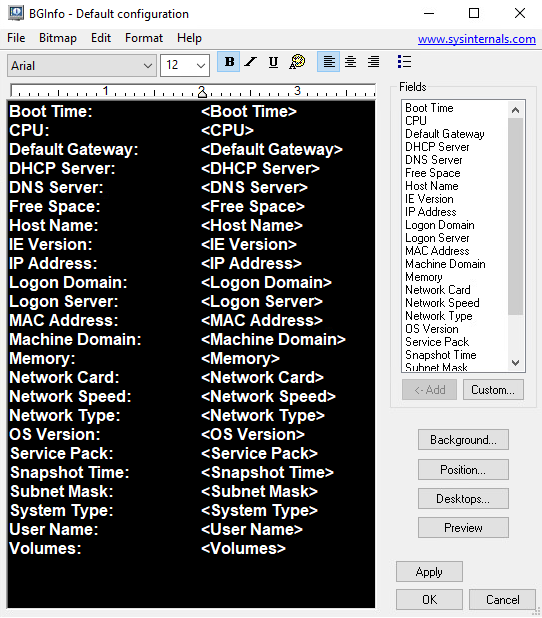Open the Custom... fields dialog

pos(493,389)
